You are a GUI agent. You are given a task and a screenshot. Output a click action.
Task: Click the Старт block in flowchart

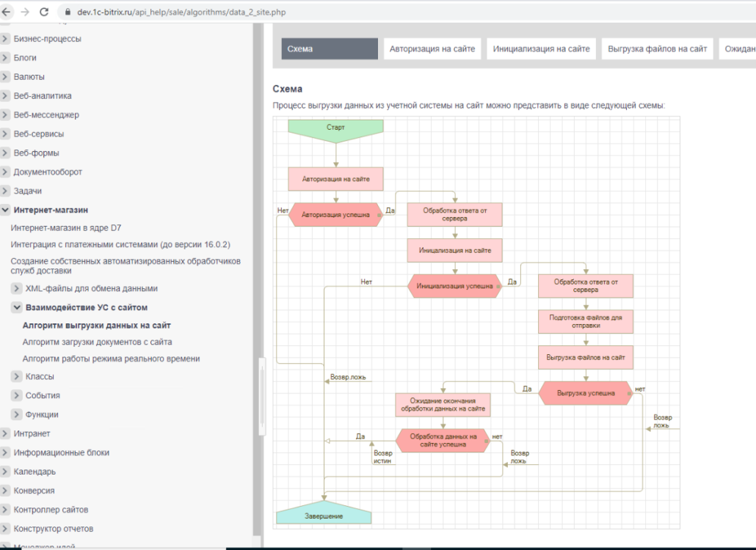click(x=335, y=128)
